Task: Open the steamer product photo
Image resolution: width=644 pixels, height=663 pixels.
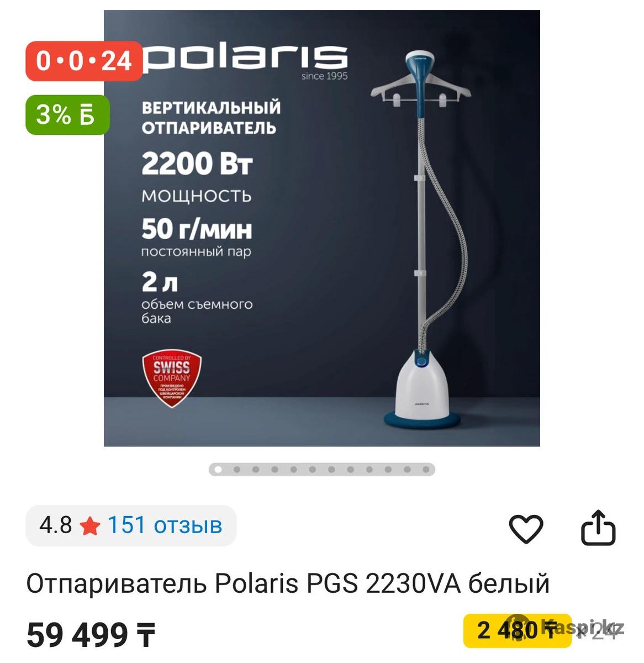Action: pos(322,228)
